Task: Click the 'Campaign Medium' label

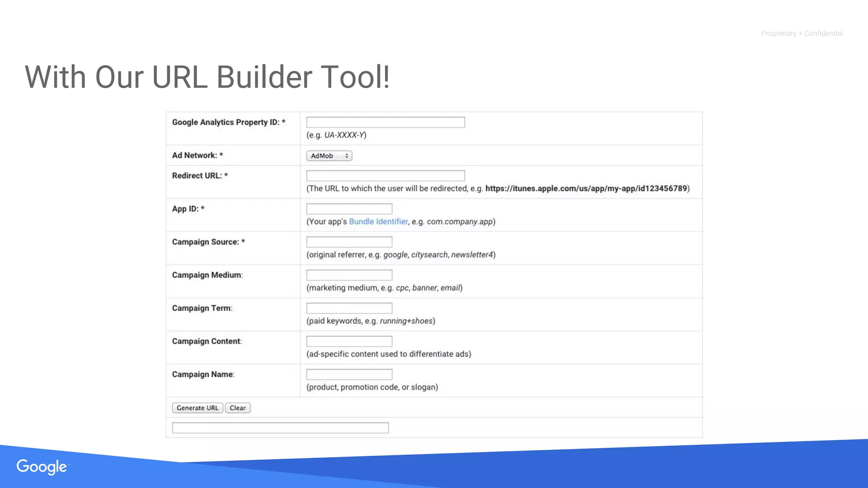Action: click(207, 275)
